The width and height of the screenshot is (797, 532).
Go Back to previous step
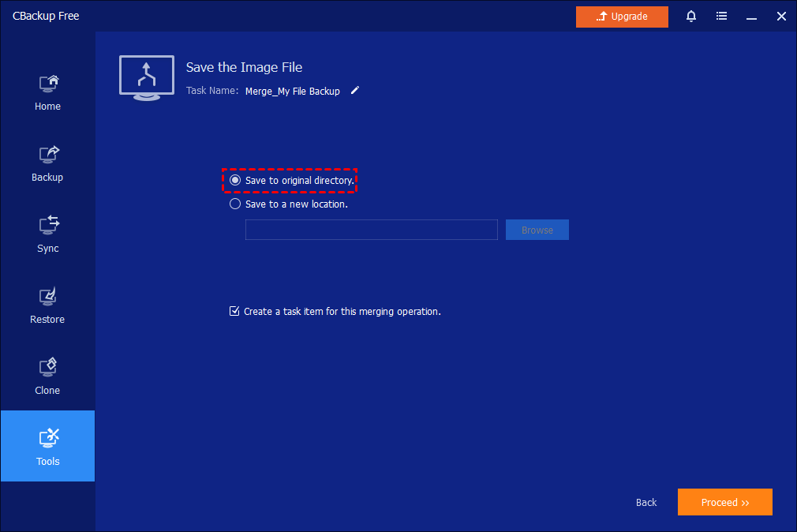click(646, 502)
